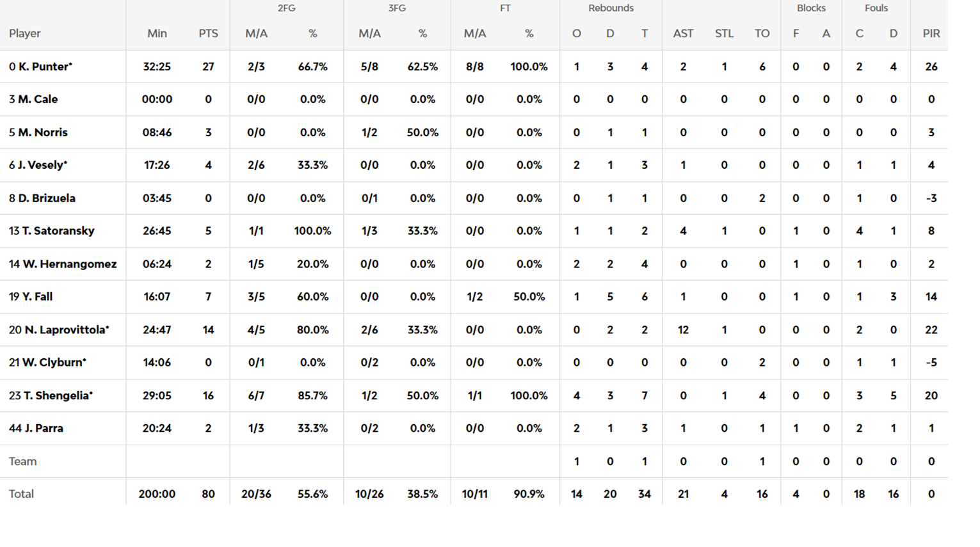Sort table by AST column header
The image size is (980, 547).
683,33
